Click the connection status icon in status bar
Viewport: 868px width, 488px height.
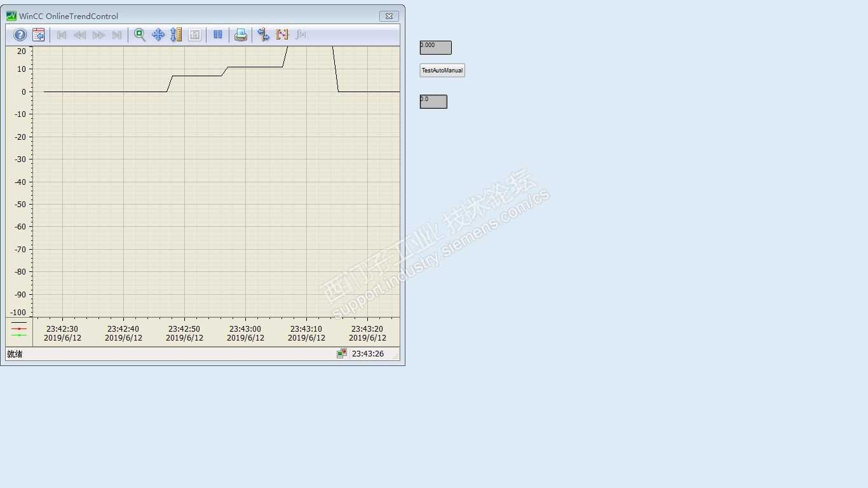(x=342, y=353)
